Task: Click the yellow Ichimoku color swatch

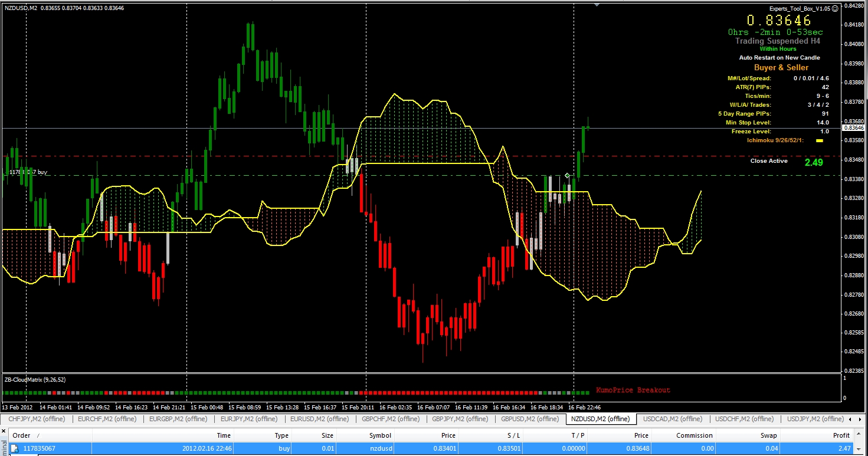Action: tap(819, 140)
